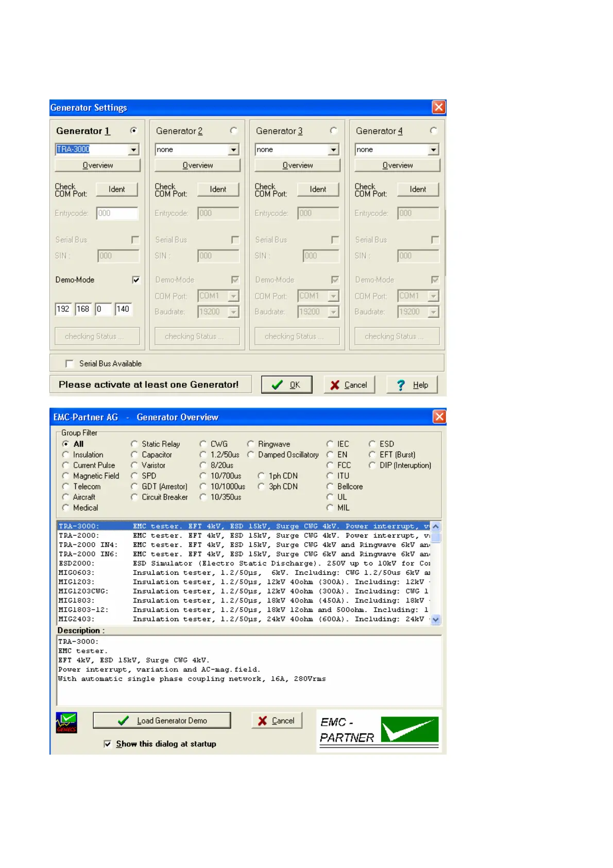Expand the Generator 3 model dropdown

(334, 149)
